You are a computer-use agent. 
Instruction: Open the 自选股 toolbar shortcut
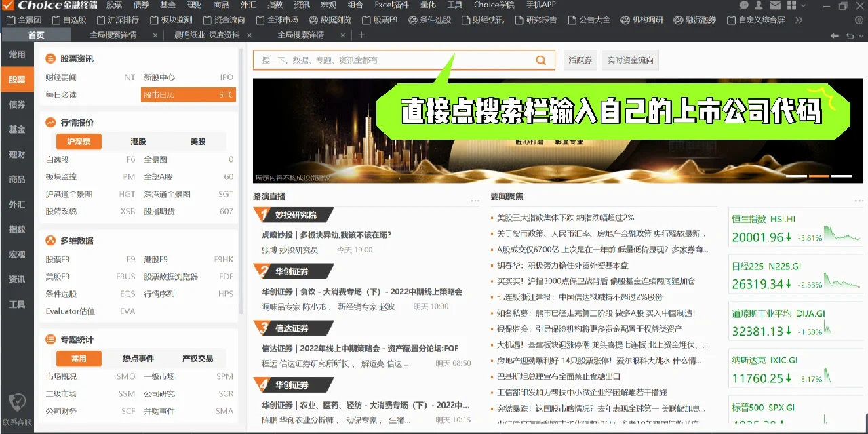click(69, 20)
